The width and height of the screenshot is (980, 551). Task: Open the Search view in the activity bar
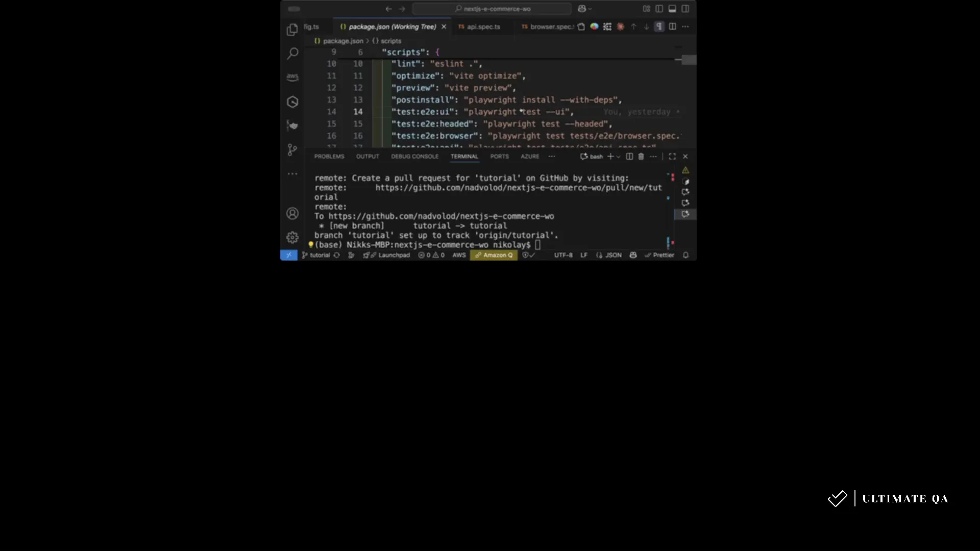tap(292, 53)
